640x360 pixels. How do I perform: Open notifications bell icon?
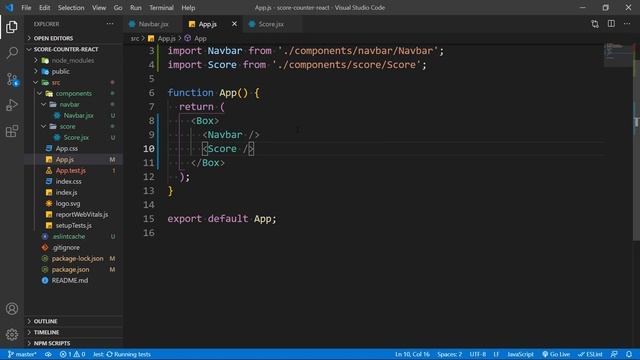click(x=629, y=354)
